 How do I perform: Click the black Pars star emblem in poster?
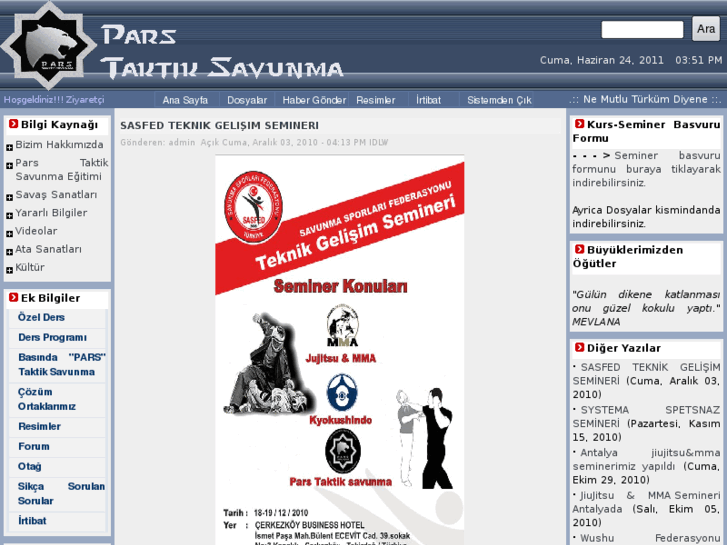pos(342,450)
